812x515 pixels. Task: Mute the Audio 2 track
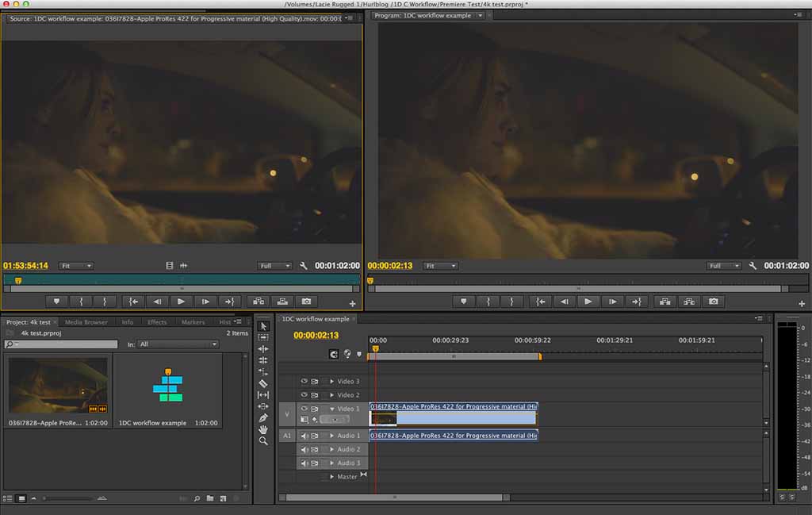tap(304, 449)
